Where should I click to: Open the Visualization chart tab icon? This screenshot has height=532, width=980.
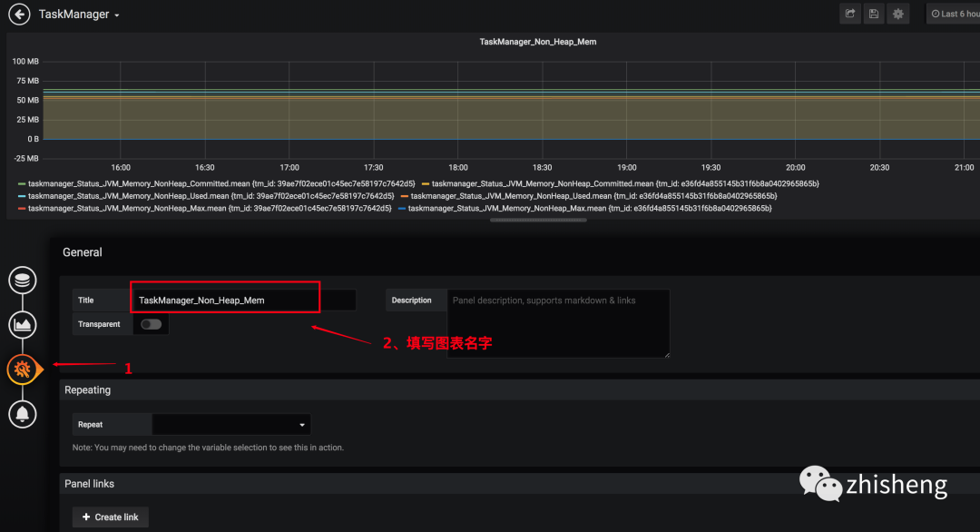23,324
